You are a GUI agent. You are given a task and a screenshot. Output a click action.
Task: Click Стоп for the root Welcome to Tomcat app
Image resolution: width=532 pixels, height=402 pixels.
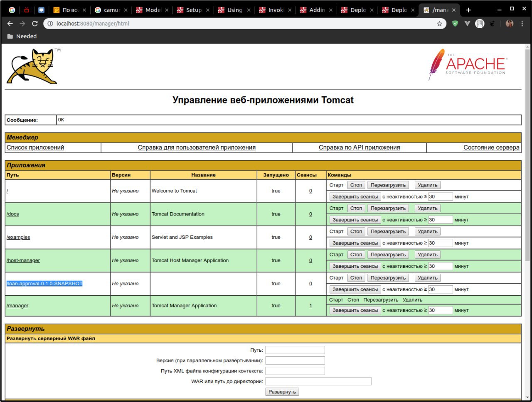pos(356,185)
